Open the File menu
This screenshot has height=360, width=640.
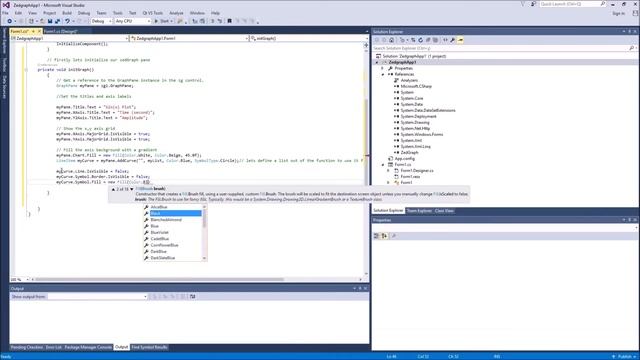click(5, 13)
